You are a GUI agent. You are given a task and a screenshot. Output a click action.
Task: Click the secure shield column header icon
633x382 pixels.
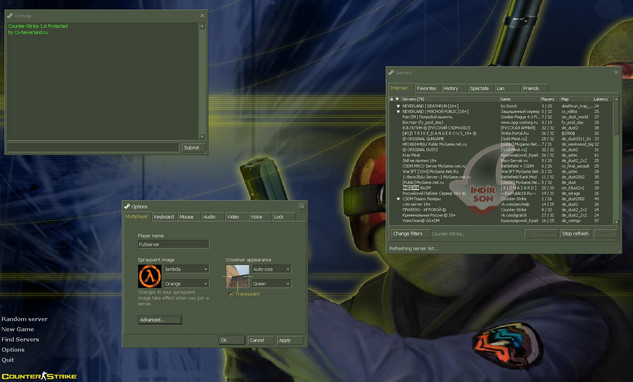(x=397, y=99)
